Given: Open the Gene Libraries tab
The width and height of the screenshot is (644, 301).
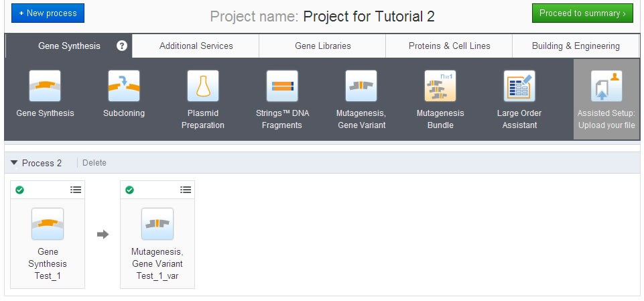Looking at the screenshot, I should tap(322, 46).
